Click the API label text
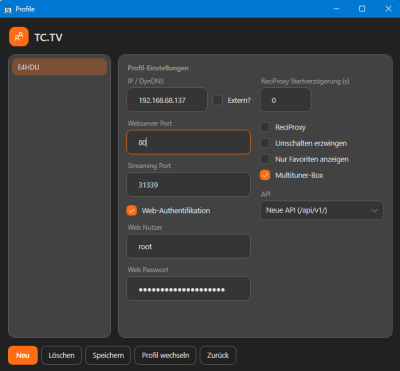Image resolution: width=400 pixels, height=371 pixels. pyautogui.click(x=266, y=194)
